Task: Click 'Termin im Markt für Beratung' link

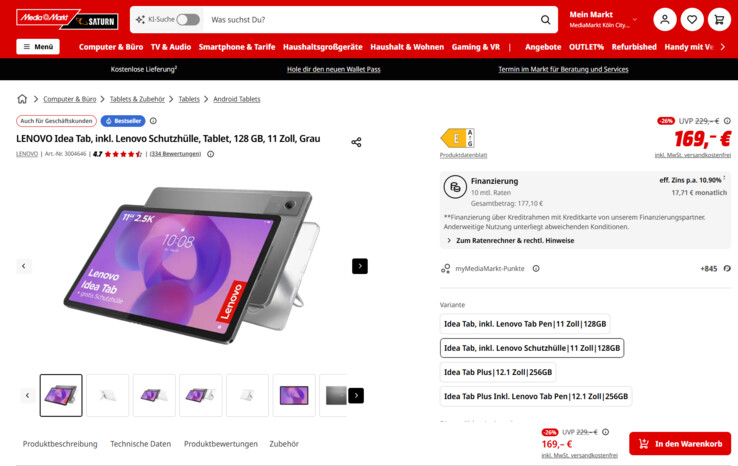Action: (563, 69)
